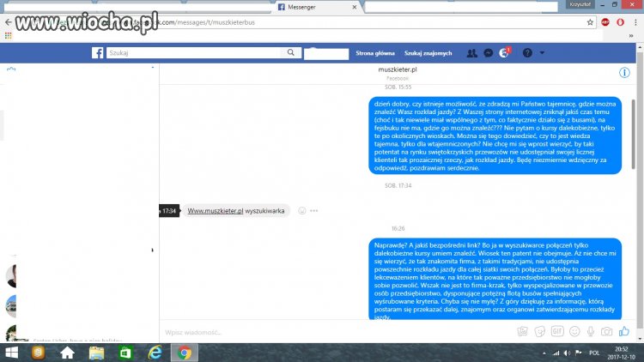Go back in the browser
Screen dimensions: 644x362
point(9,22)
